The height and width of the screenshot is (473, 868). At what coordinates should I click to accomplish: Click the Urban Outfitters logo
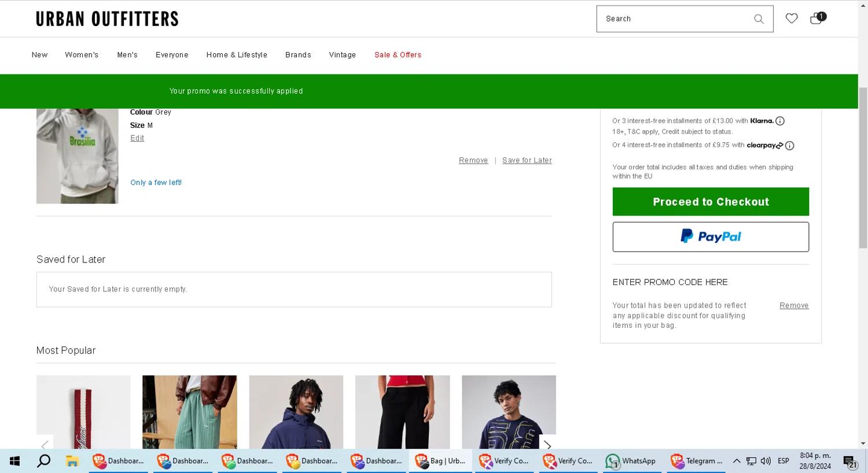pos(107,19)
